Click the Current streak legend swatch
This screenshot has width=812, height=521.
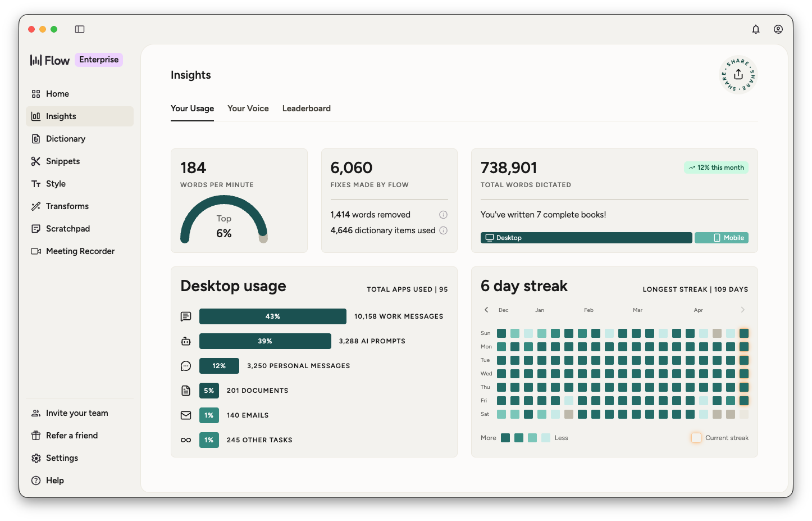696,438
